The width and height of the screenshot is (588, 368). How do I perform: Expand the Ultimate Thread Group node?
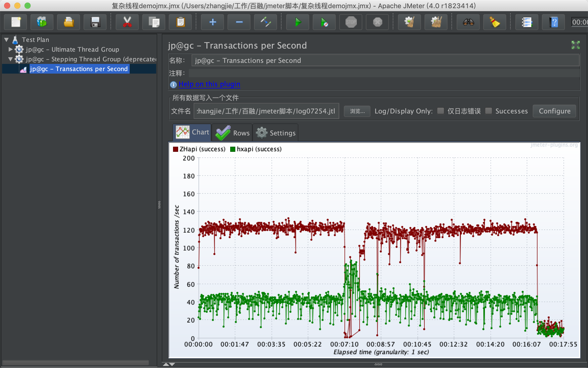click(10, 49)
